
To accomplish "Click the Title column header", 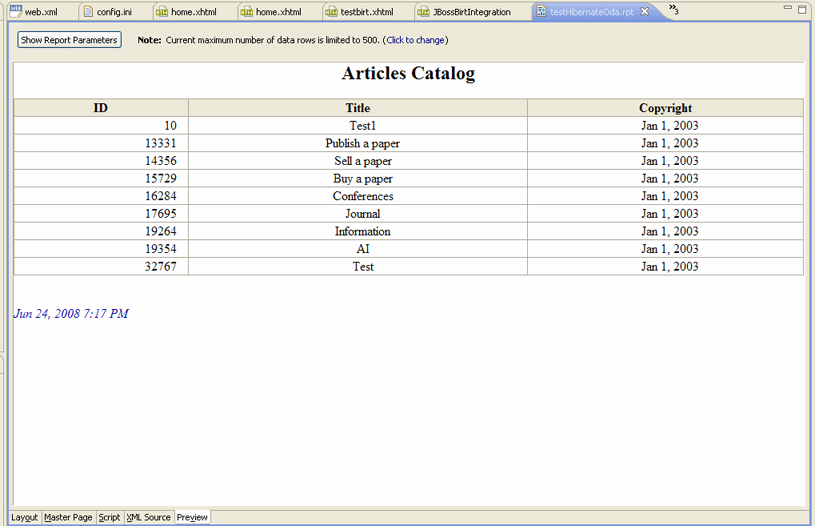I will tap(358, 108).
